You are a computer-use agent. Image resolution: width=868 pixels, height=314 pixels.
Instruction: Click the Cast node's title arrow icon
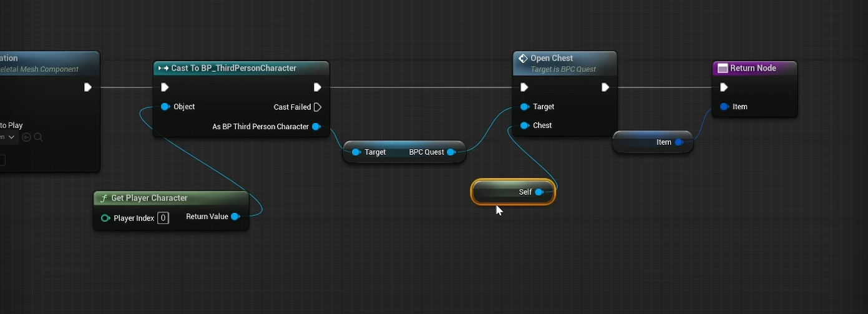click(164, 68)
